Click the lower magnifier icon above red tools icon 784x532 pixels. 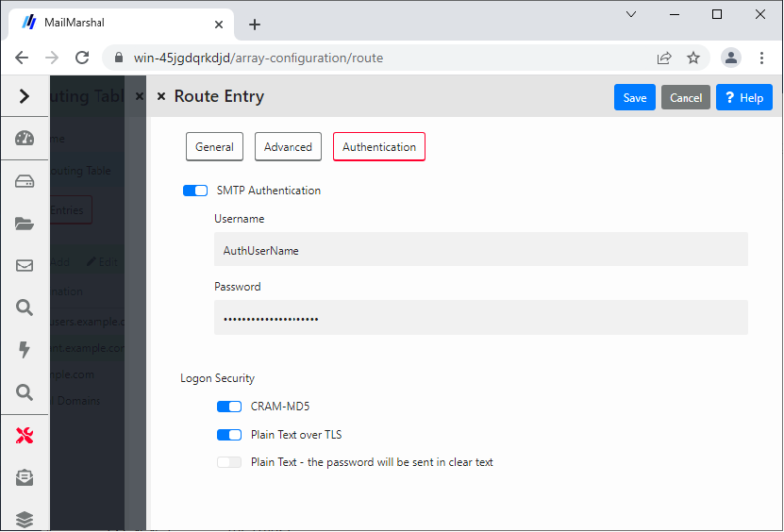pyautogui.click(x=24, y=392)
